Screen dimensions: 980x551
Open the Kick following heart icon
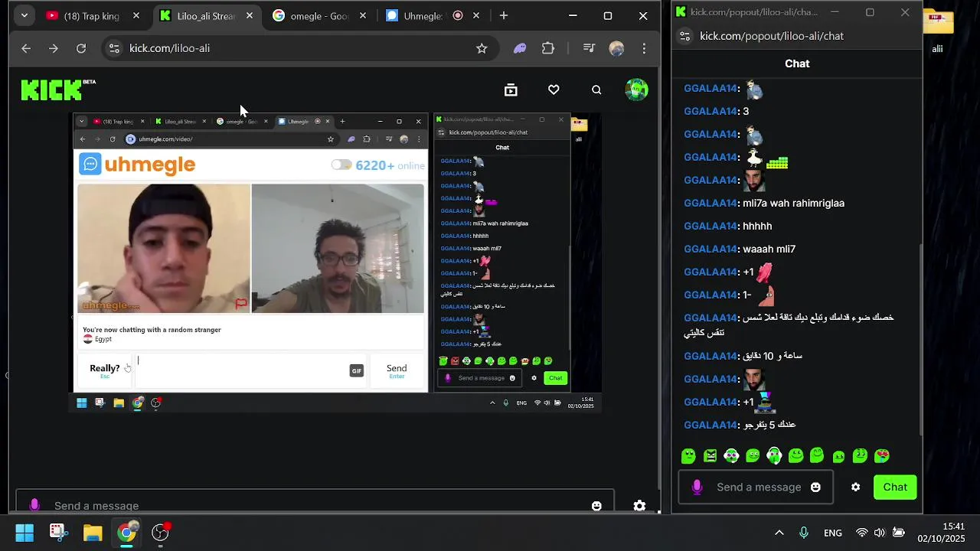tap(554, 90)
